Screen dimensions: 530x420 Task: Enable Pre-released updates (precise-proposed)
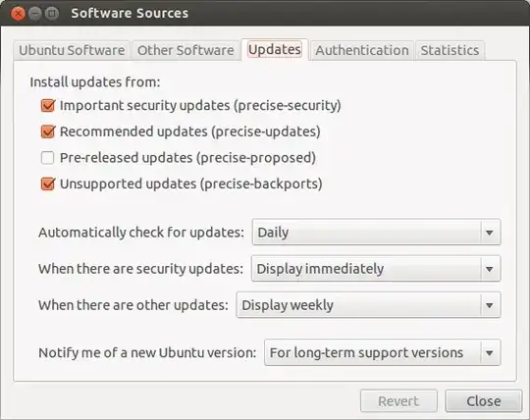pyautogui.click(x=48, y=158)
